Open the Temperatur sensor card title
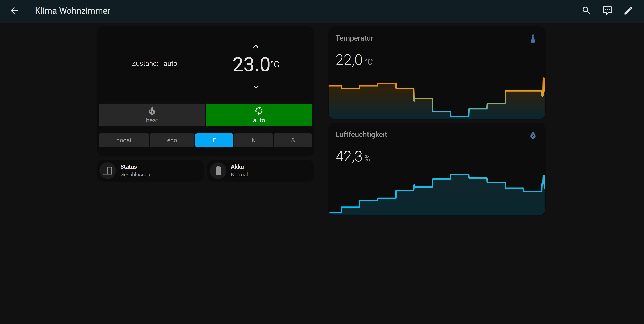Screen dimensions: 644x324 354,38
